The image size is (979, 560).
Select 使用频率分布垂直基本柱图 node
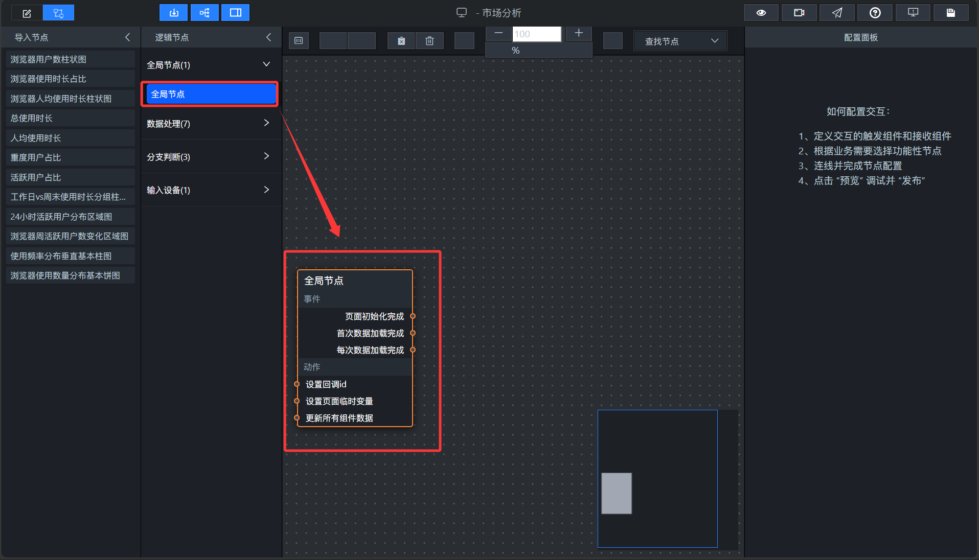coord(71,256)
